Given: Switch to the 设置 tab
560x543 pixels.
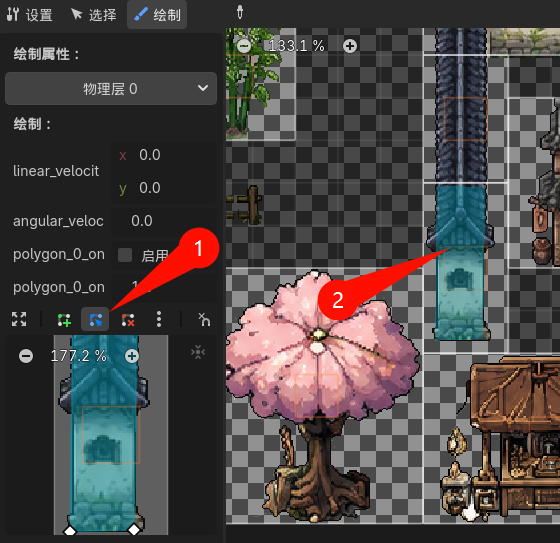Looking at the screenshot, I should coord(30,15).
